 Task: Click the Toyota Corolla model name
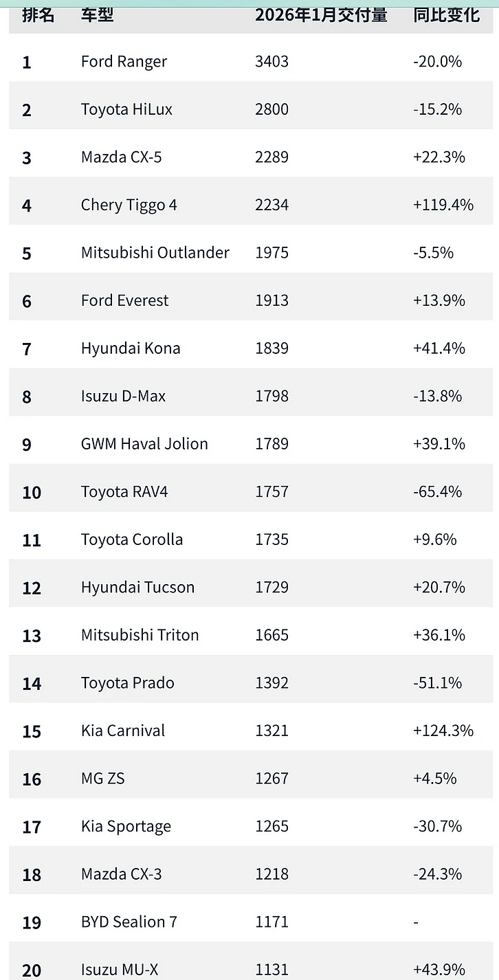pyautogui.click(x=132, y=539)
